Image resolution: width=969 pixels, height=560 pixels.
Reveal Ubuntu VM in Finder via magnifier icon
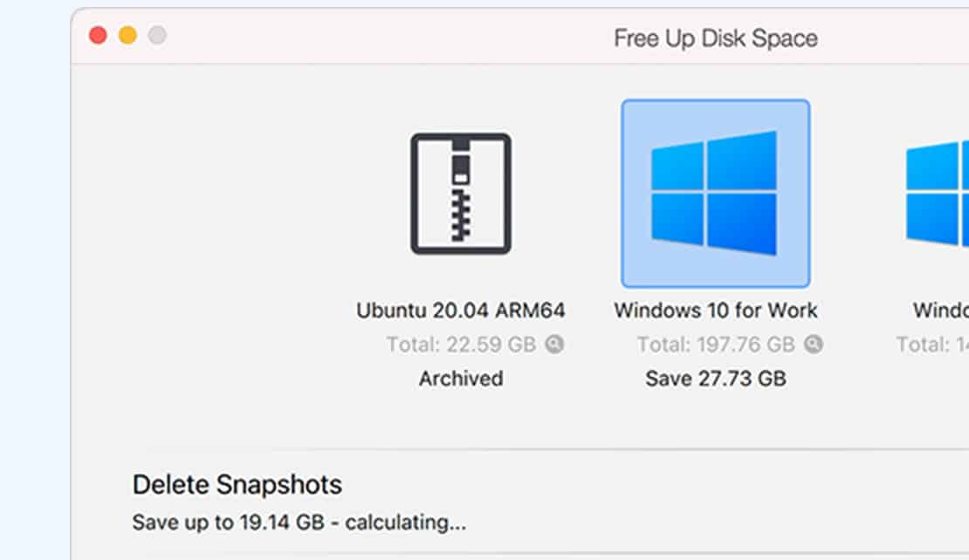(x=554, y=344)
